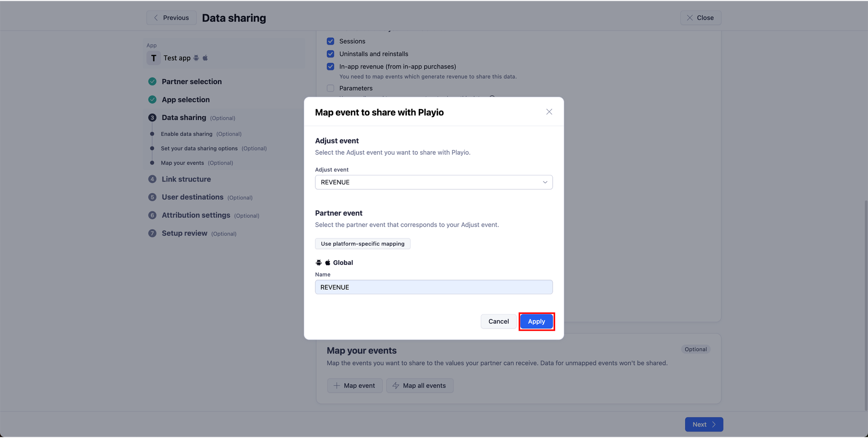This screenshot has width=868, height=438.
Task: Uncheck the Sessions checkbox
Action: click(331, 41)
